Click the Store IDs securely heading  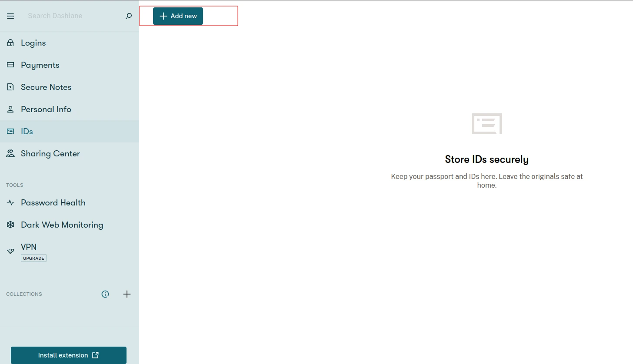(x=487, y=159)
